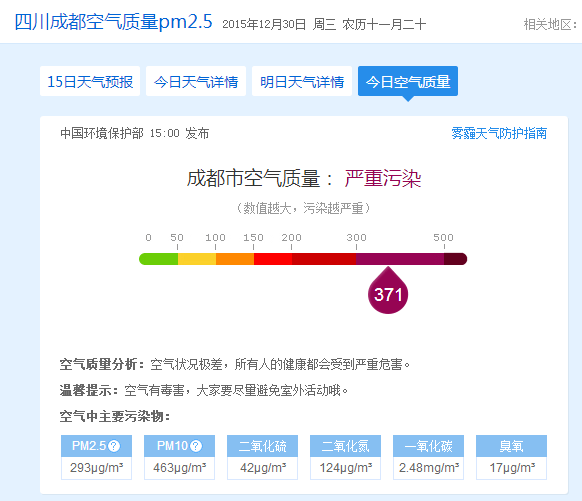Open the PM10 question mark help icon

coord(196,446)
